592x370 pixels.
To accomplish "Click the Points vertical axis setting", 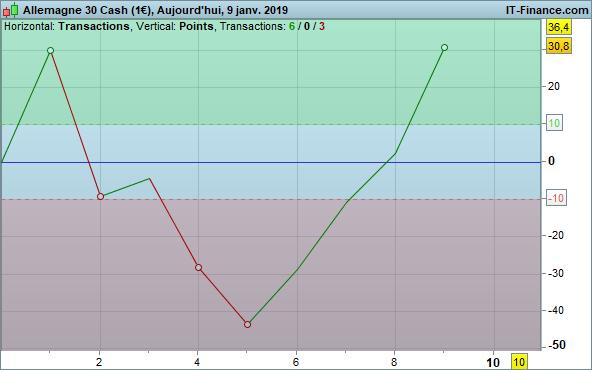I will pyautogui.click(x=196, y=26).
